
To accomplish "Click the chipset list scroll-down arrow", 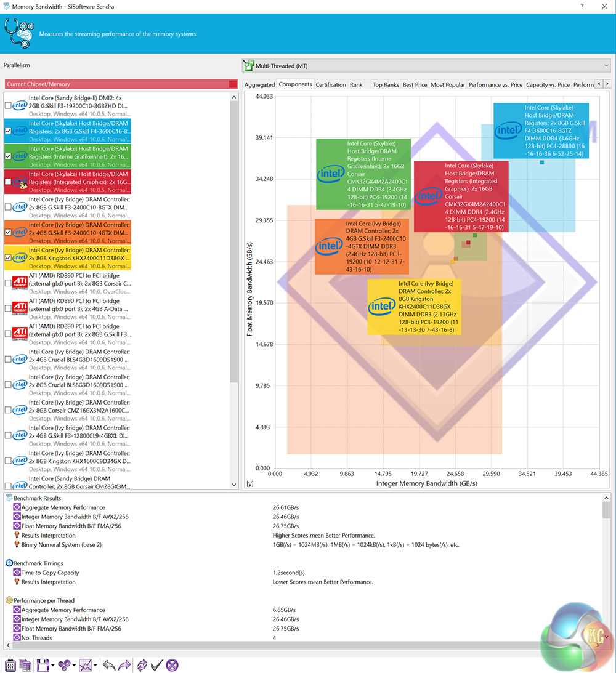I will pos(234,485).
